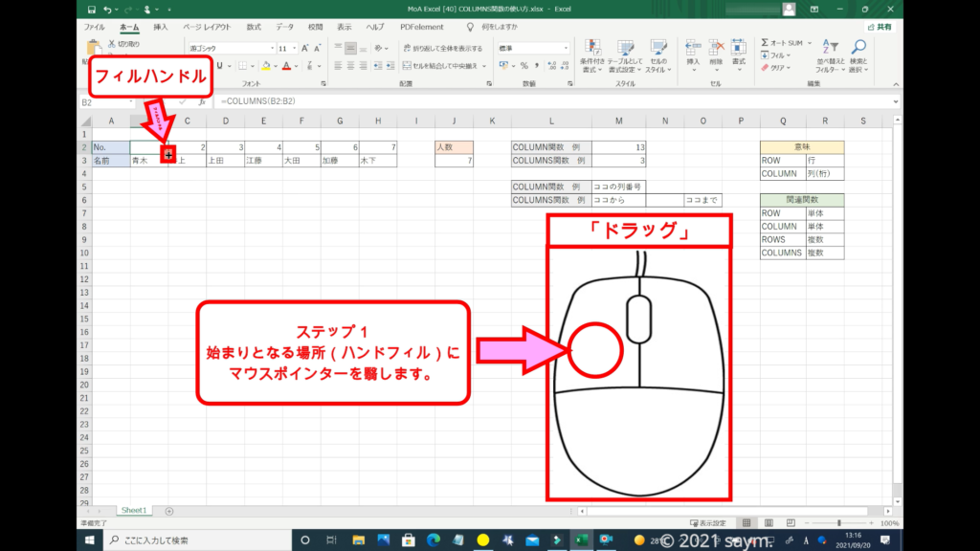Click the Save icon in quick access toolbar
980x551 pixels.
[89, 10]
